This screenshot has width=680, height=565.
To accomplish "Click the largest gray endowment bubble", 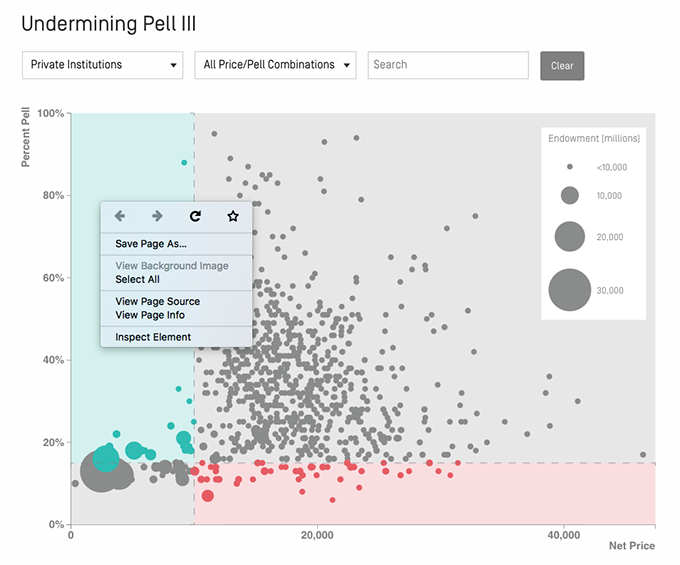I will (100, 472).
